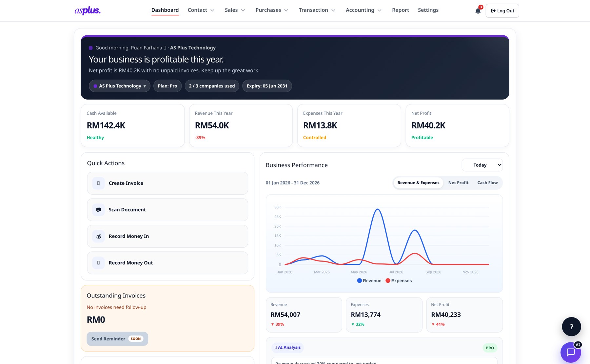Select the Revenue & Expenses tab
590x364 pixels.
pyautogui.click(x=418, y=183)
